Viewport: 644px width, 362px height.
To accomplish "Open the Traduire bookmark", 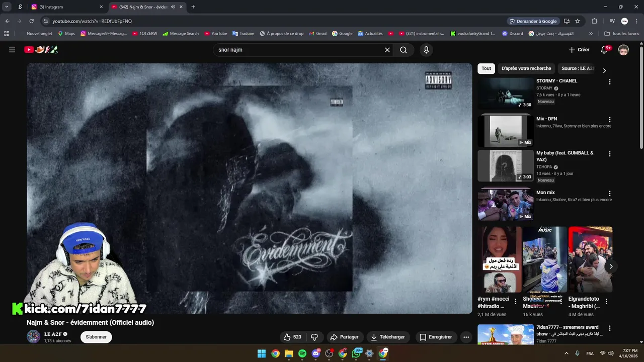I will 243,34.
